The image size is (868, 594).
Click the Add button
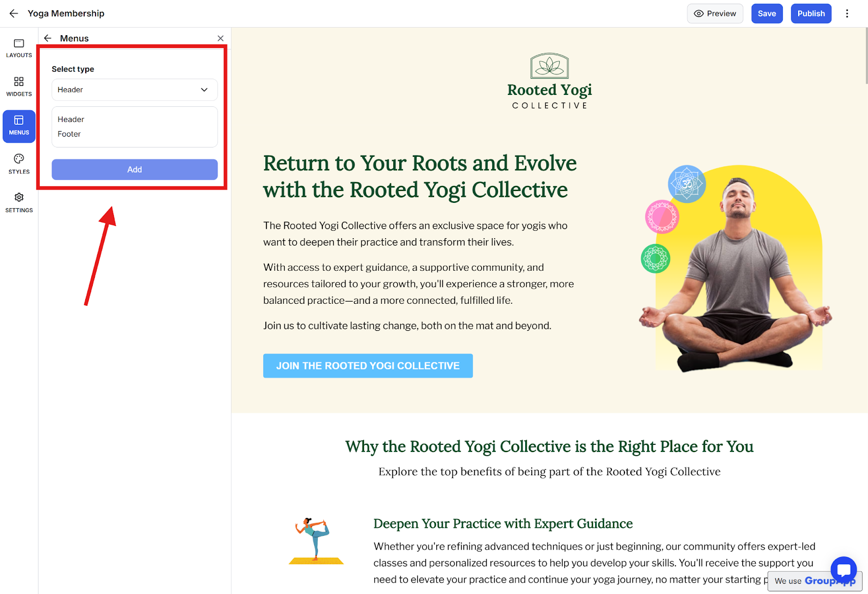click(135, 169)
